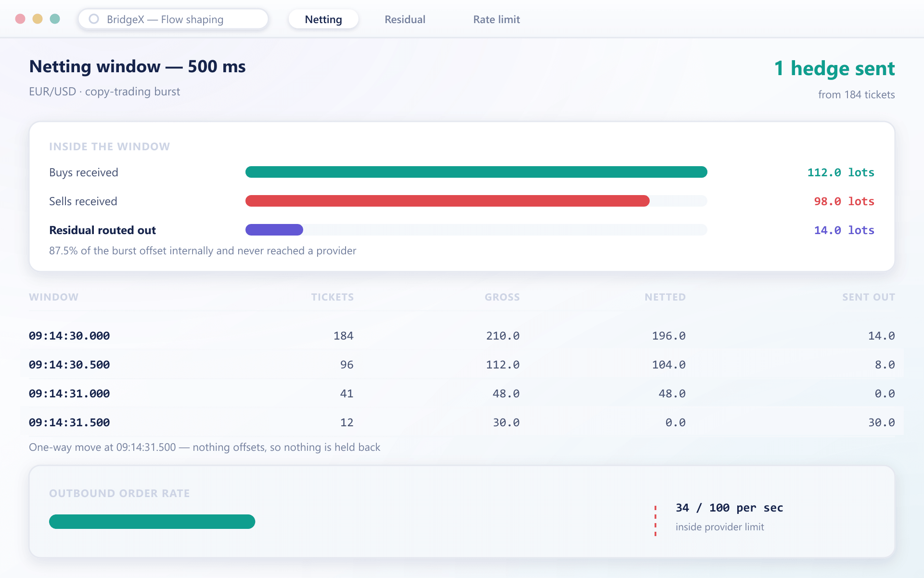Click the 1 hedge sent heading
Image resolution: width=924 pixels, height=578 pixels.
coord(834,68)
